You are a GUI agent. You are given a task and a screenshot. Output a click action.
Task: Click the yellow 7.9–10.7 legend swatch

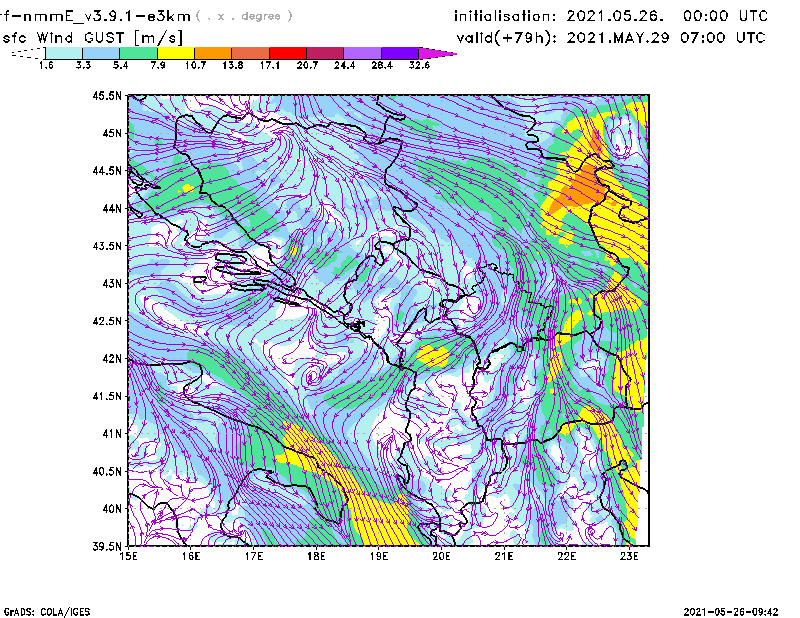(176, 53)
